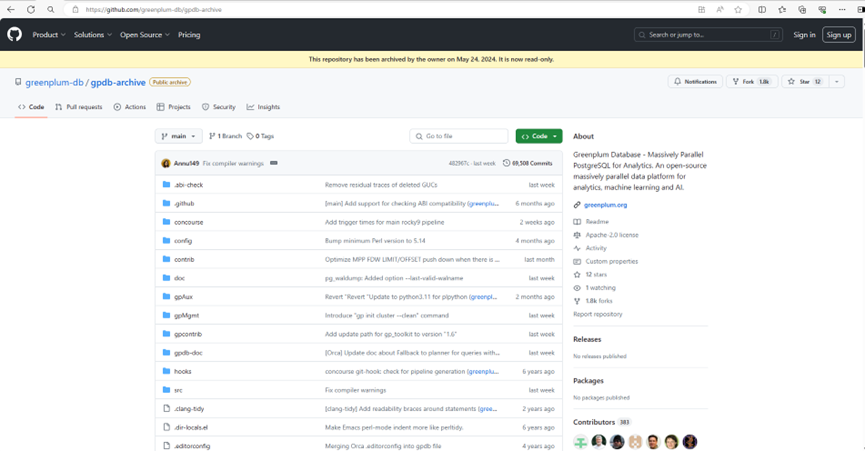Open the gpMgmt folder
865x451 pixels.
[186, 315]
